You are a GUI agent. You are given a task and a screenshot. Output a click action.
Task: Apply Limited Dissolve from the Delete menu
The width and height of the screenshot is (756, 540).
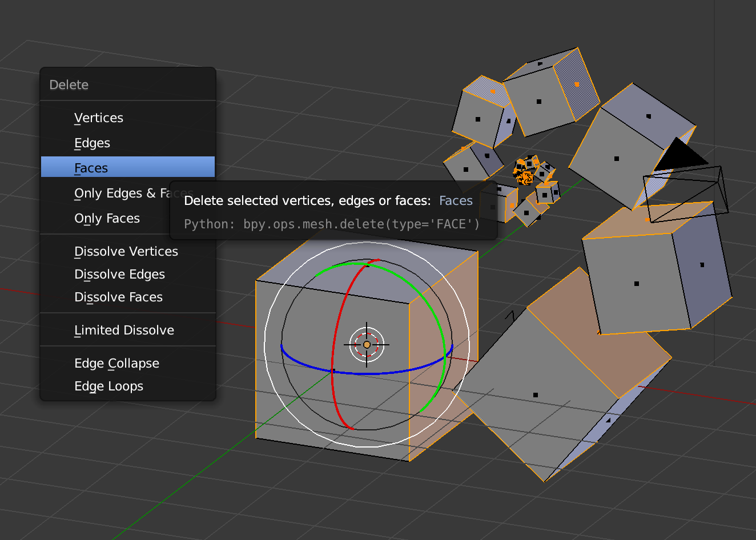pyautogui.click(x=124, y=330)
